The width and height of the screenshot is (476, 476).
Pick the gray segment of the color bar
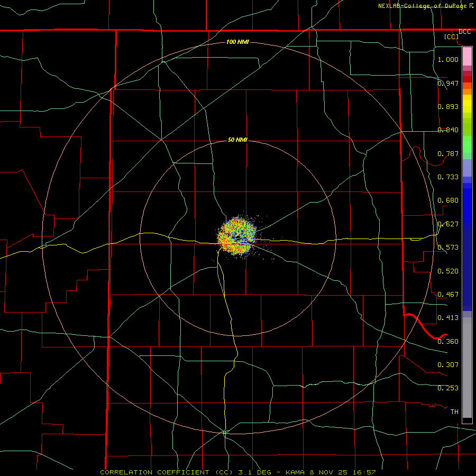pyautogui.click(x=467, y=368)
